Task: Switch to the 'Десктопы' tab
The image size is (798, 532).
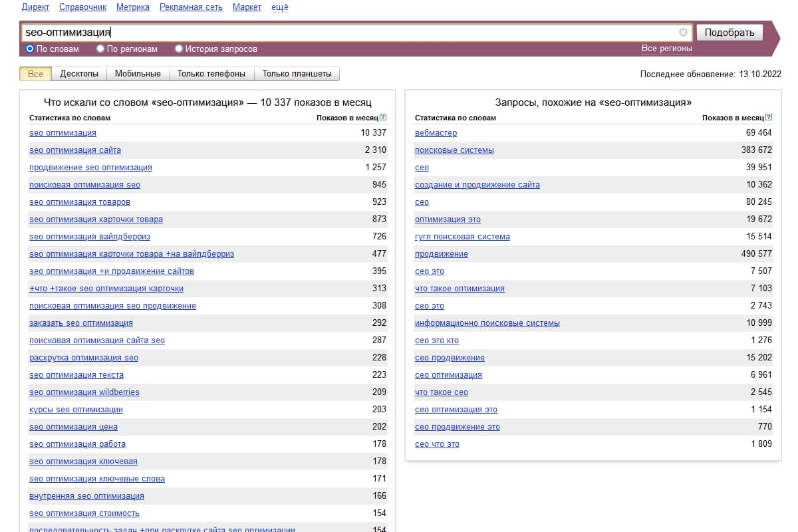Action: point(79,74)
